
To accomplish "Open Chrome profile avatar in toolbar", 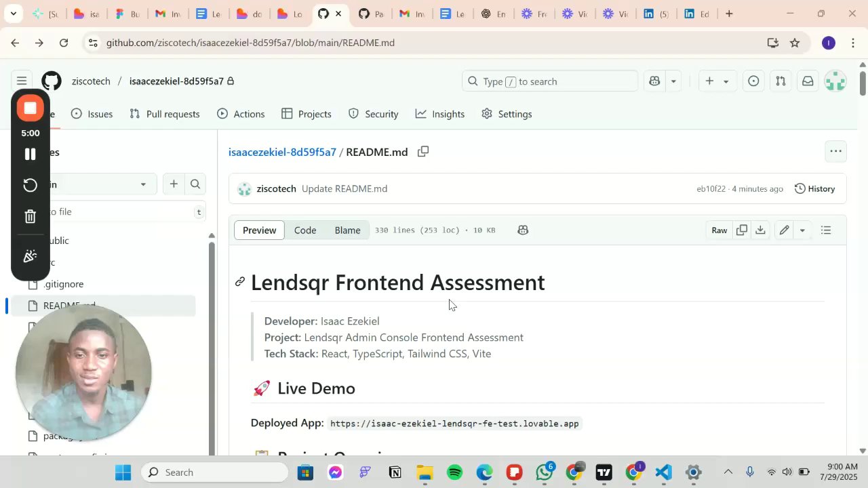I will (x=829, y=43).
